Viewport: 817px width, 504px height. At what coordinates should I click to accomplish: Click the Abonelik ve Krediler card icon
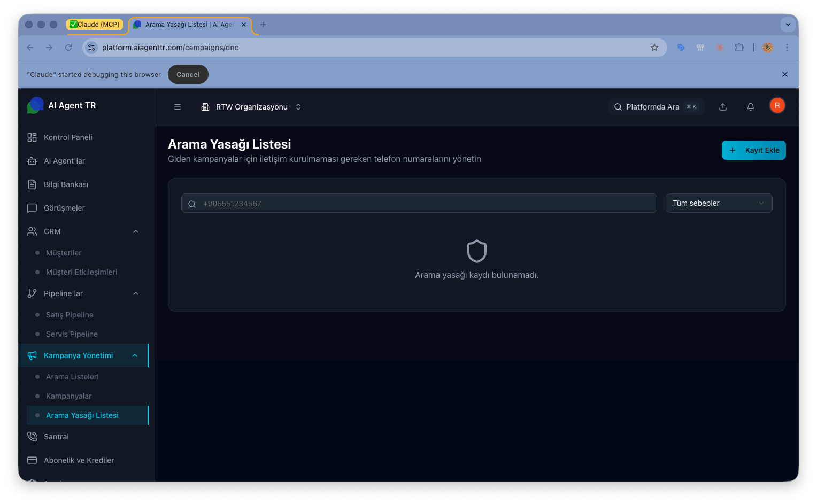[32, 460]
